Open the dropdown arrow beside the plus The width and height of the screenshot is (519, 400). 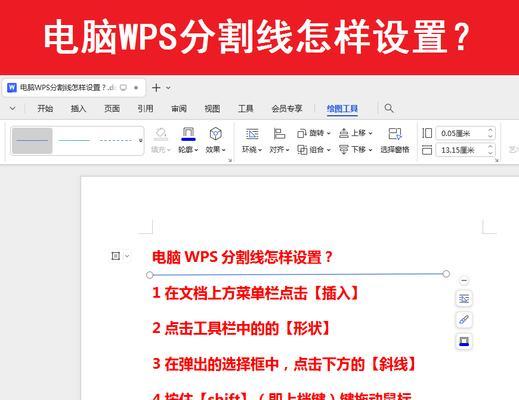click(x=168, y=88)
